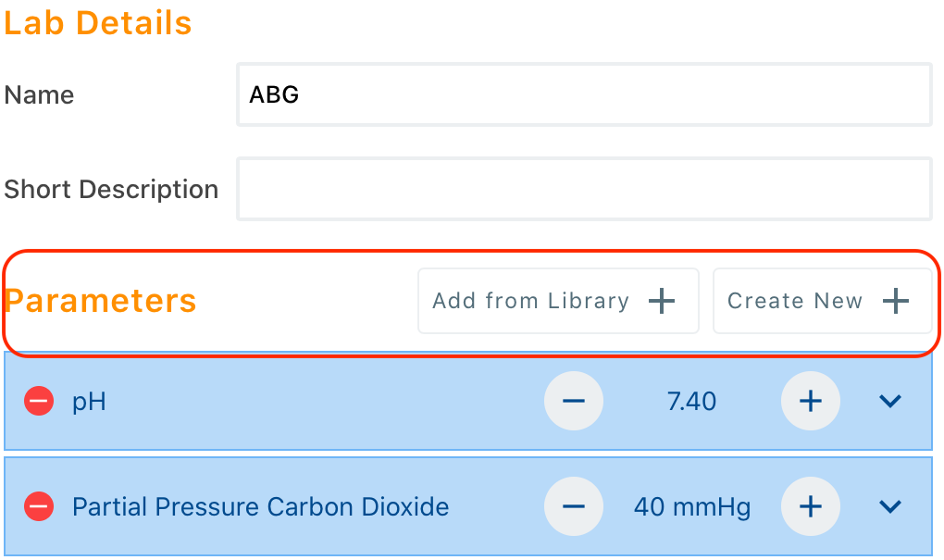Screen dimensions: 944x560
Task: Remove the Partial Pressure Carbon Dioxide parameter
Action: pos(39,506)
